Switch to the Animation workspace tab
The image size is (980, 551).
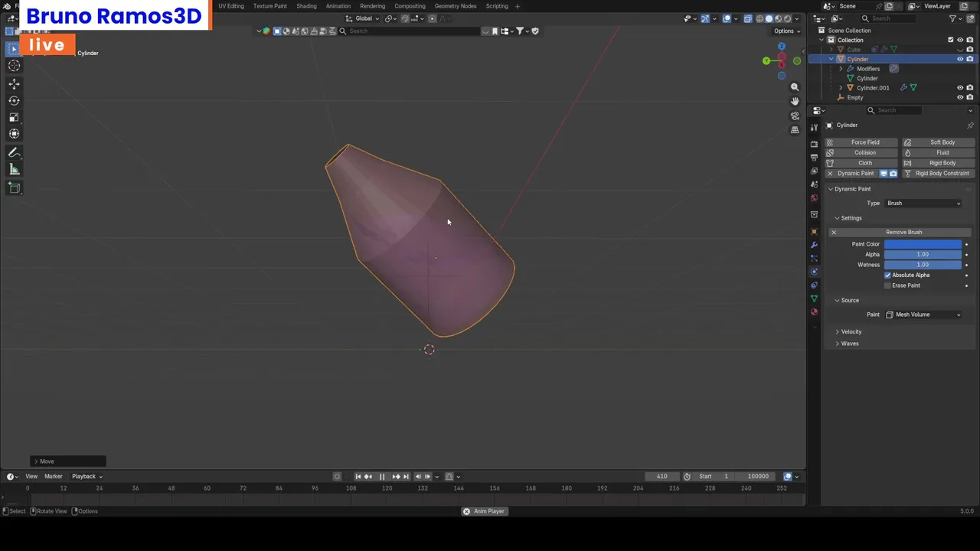click(x=338, y=6)
